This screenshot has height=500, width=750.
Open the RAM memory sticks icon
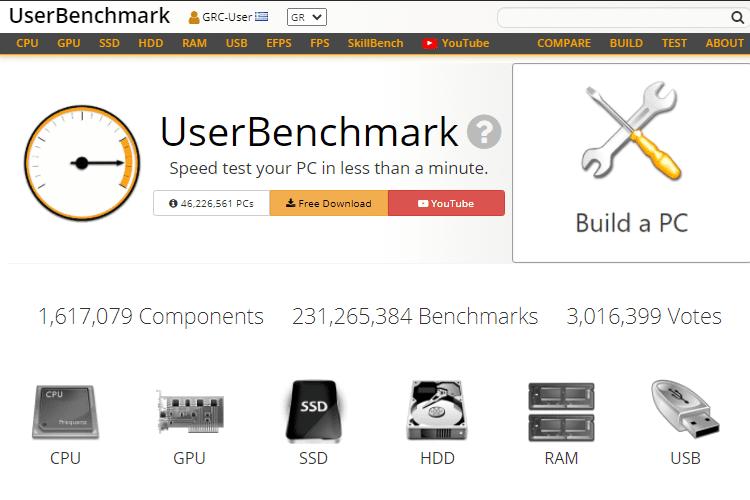pyautogui.click(x=561, y=411)
